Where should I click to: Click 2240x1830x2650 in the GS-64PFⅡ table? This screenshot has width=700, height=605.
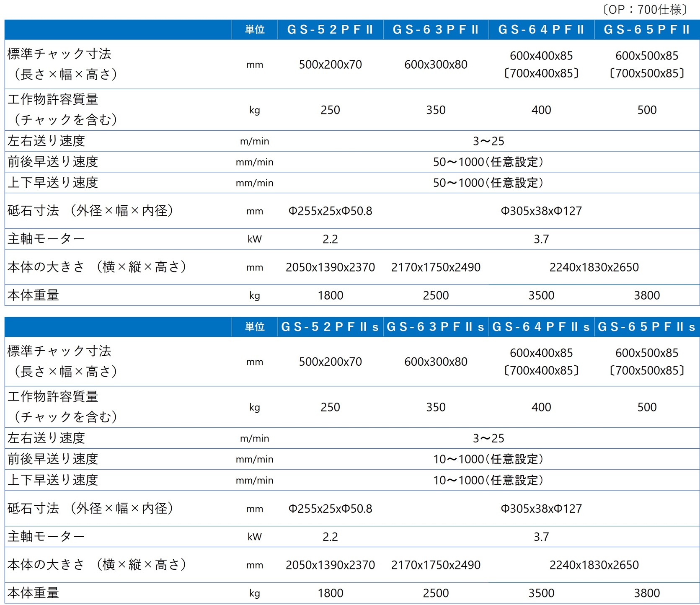click(594, 267)
